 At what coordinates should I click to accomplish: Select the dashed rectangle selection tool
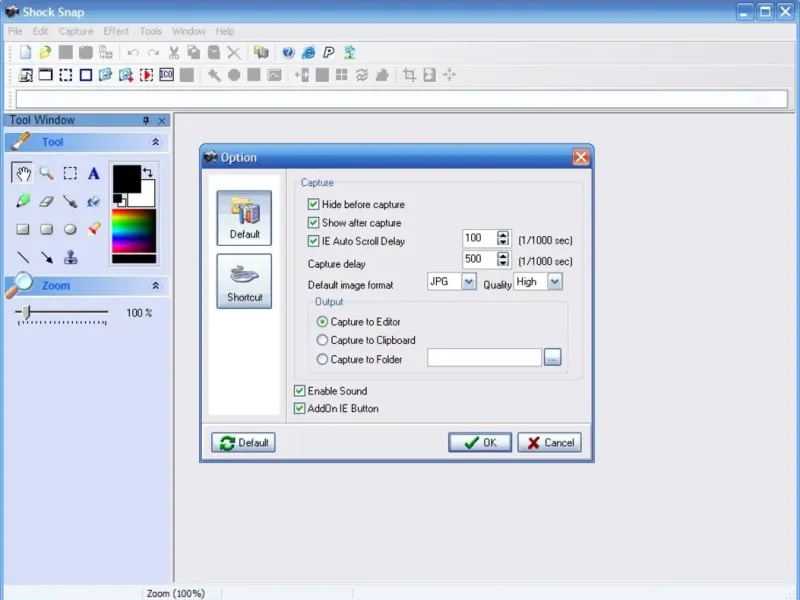click(x=70, y=173)
